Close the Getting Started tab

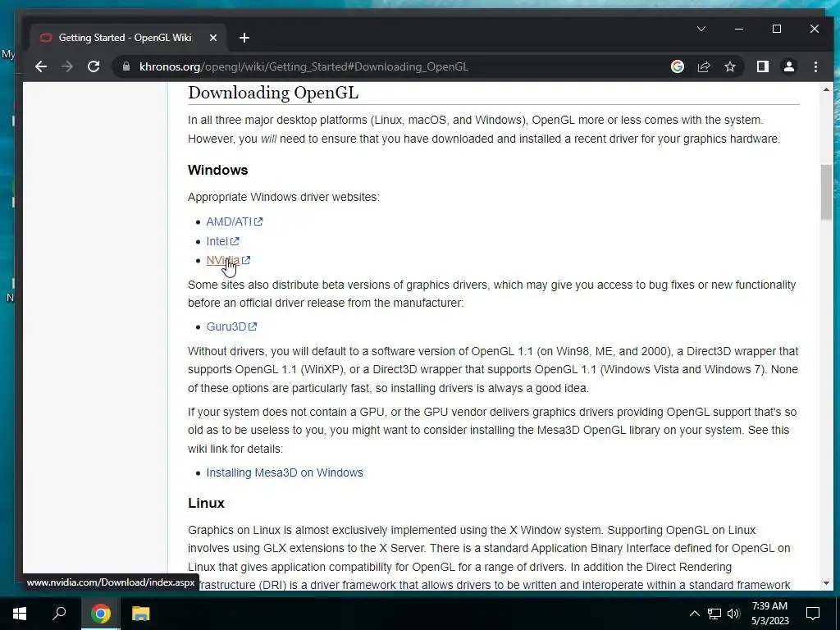pos(212,38)
